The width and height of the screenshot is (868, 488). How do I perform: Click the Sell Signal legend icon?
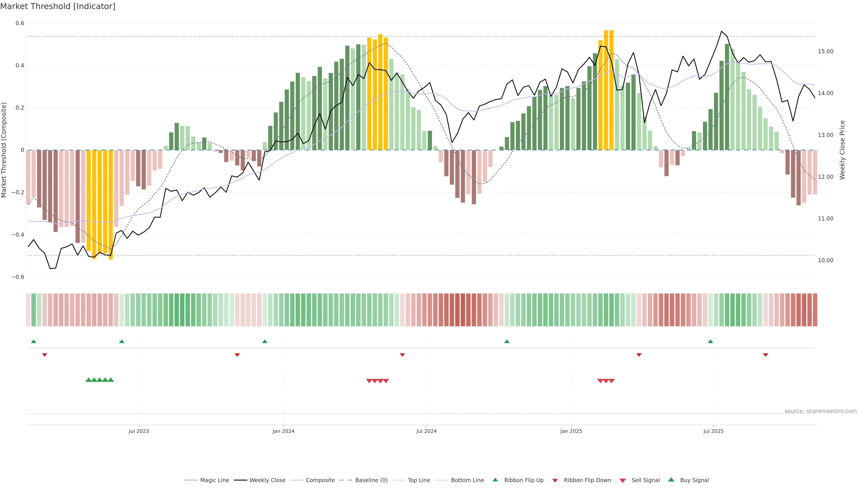point(623,481)
